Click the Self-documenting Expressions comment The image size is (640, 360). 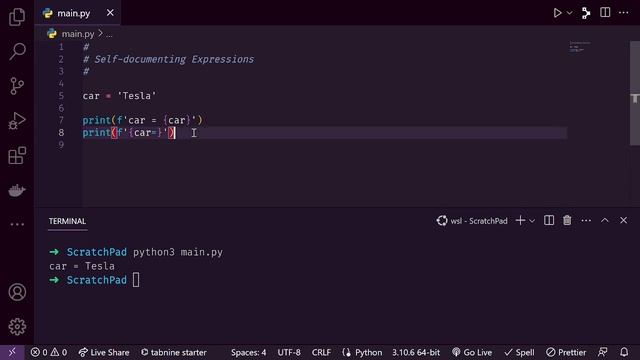[168, 59]
